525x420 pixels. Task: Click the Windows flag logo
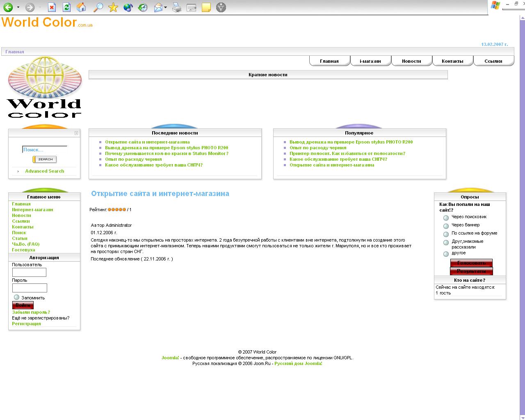(x=495, y=5)
